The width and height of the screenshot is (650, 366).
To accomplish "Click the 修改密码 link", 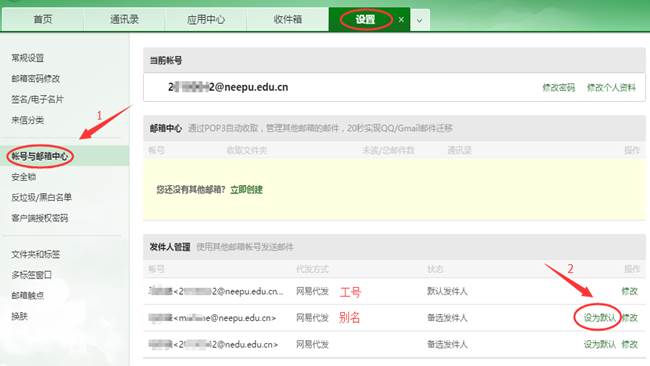I will (x=558, y=87).
